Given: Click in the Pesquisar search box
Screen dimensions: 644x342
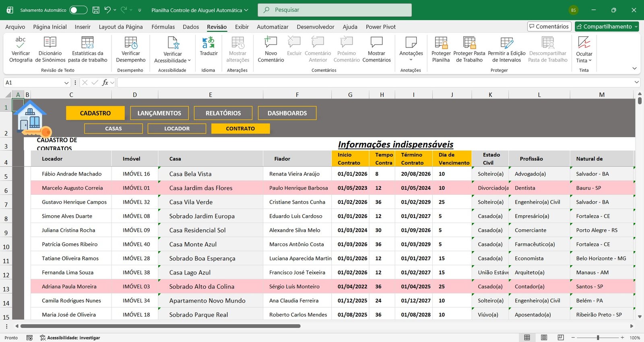Looking at the screenshot, I should pos(334,10).
